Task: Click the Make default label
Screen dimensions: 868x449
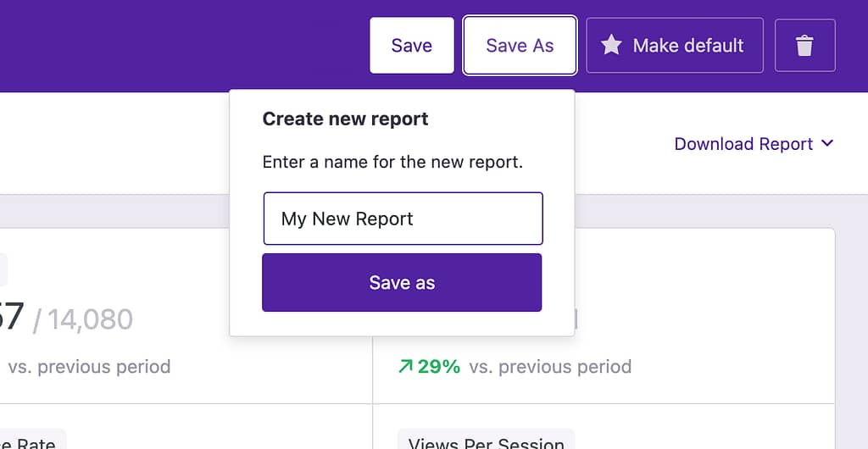Action: point(688,46)
